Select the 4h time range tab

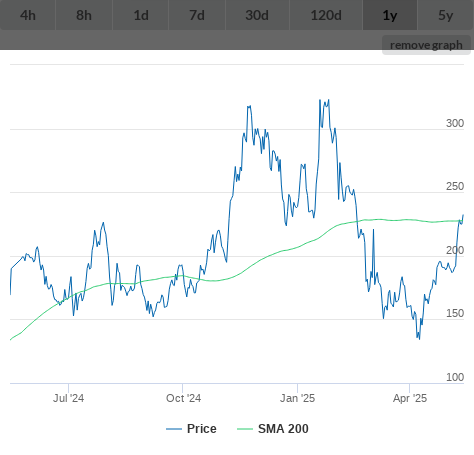tap(28, 15)
